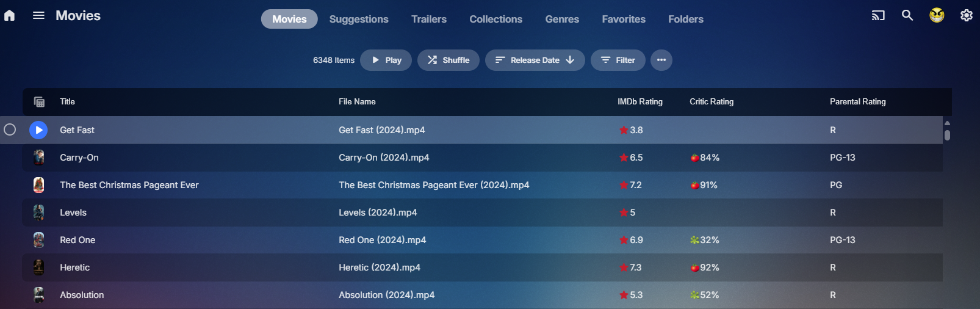Sort by the File Name column header
Image resolution: width=980 pixels, height=309 pixels.
click(x=357, y=102)
